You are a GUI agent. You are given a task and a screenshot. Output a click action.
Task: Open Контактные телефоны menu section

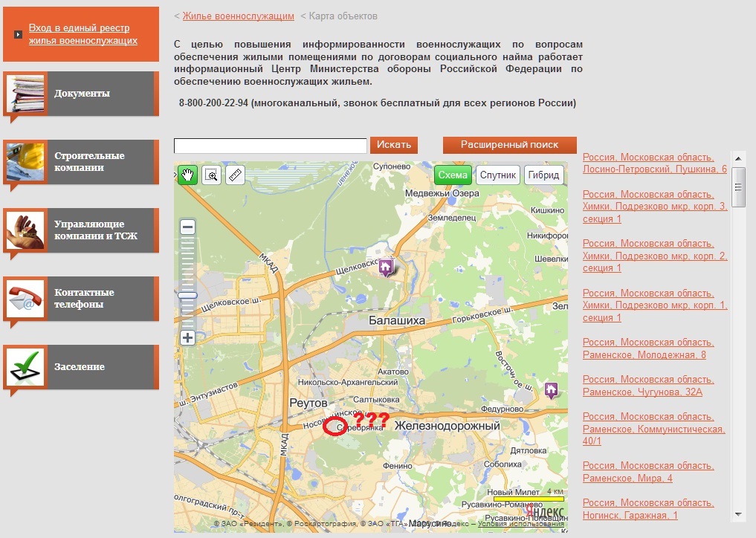click(x=83, y=299)
